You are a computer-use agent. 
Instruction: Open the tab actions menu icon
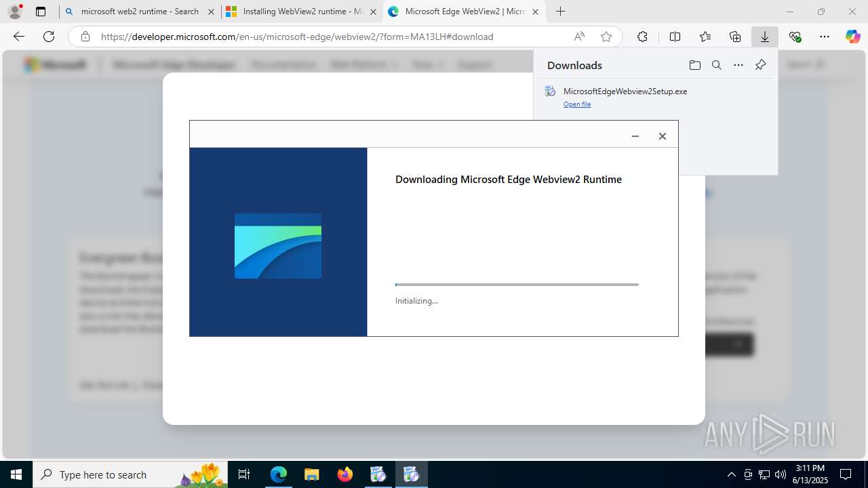point(41,12)
